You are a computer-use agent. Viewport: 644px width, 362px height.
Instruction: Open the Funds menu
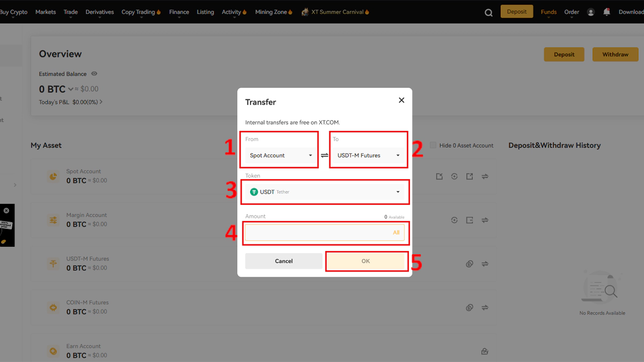coord(548,12)
